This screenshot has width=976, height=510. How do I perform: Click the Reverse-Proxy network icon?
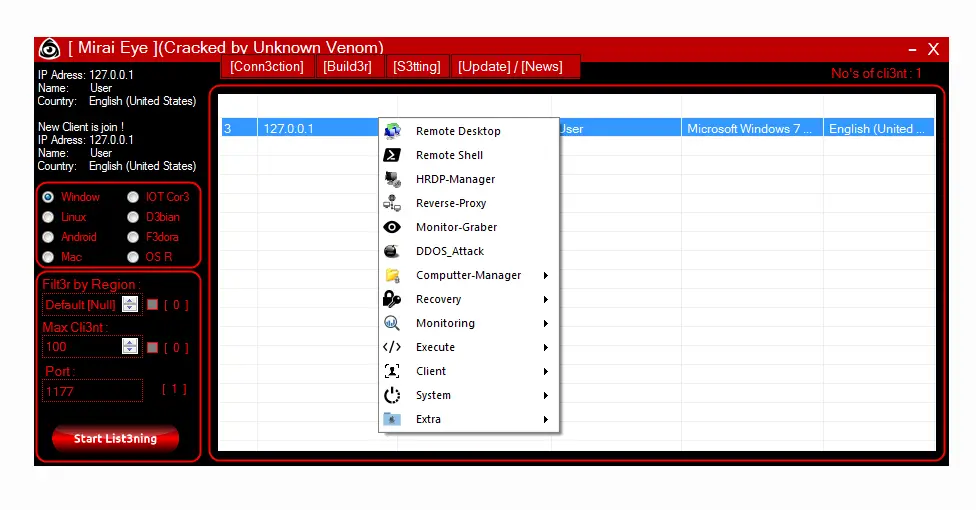tap(393, 203)
